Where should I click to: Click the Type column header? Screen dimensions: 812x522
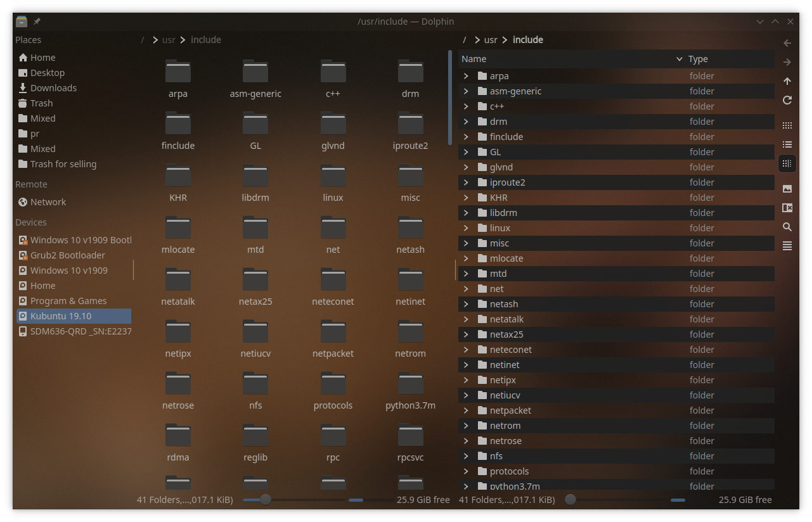click(698, 59)
